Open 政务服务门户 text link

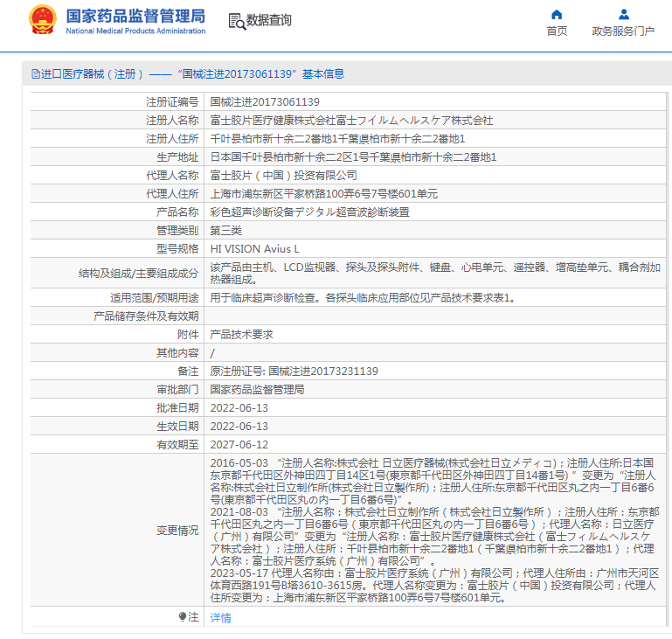coord(623,31)
